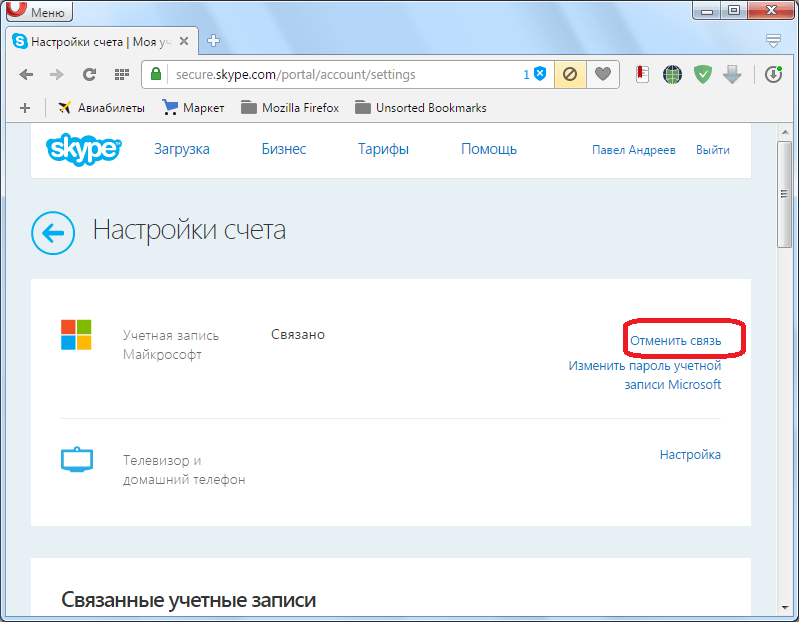Open the downloads clock-arrow icon
Image resolution: width=799 pixels, height=622 pixels.
[774, 74]
